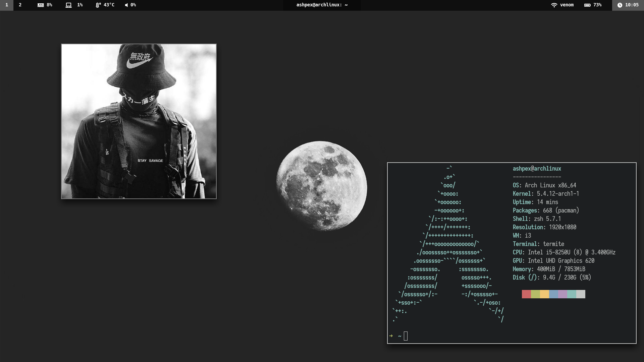
Task: Click the 43°C temperature reading
Action: (x=109, y=5)
